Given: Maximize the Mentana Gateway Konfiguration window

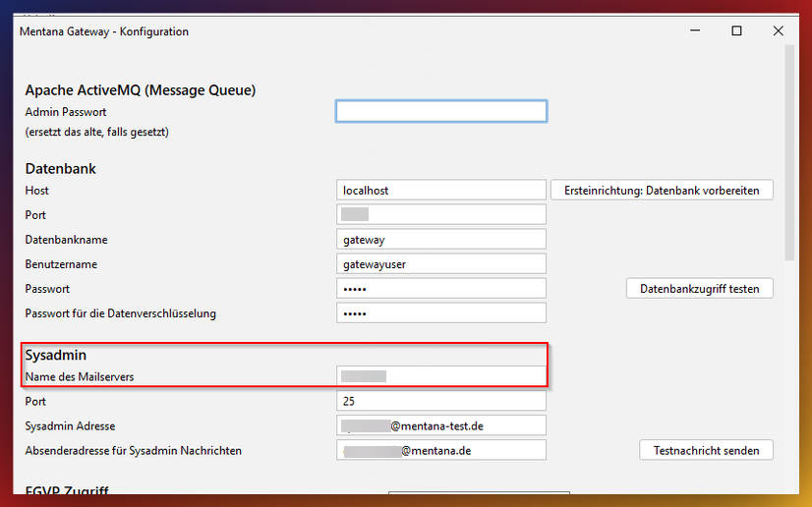Looking at the screenshot, I should (736, 31).
